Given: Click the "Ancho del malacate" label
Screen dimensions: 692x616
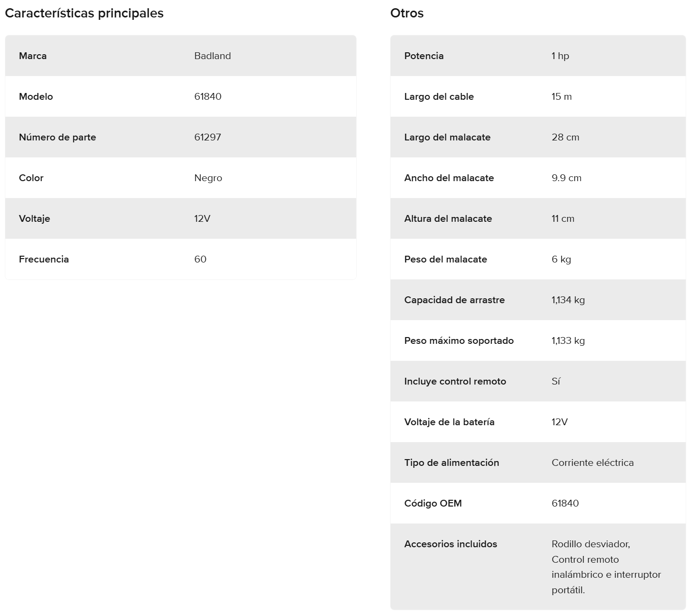Looking at the screenshot, I should click(x=449, y=178).
